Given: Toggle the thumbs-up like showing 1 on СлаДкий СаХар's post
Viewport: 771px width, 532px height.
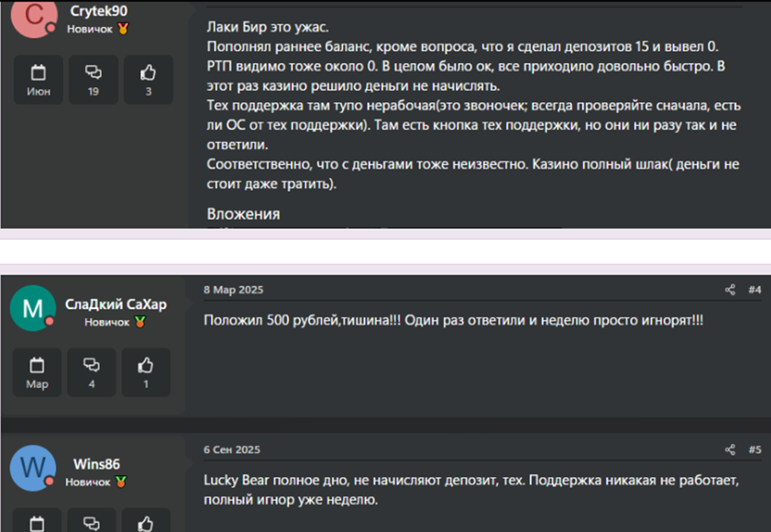Looking at the screenshot, I should click(x=146, y=372).
